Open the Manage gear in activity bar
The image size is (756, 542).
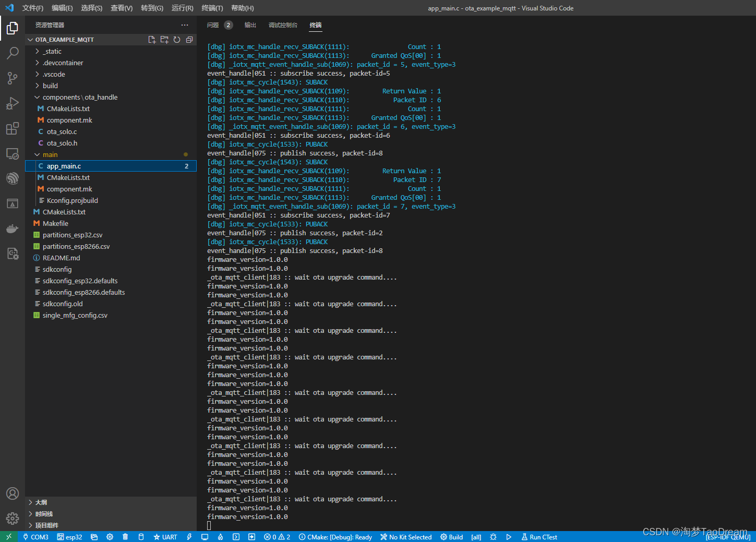point(13,519)
